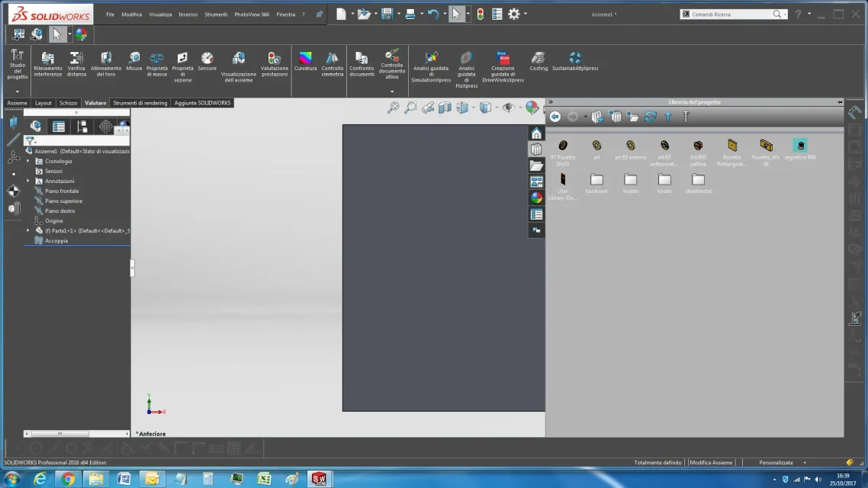Select Accoppia in feature tree
868x488 pixels.
point(56,241)
